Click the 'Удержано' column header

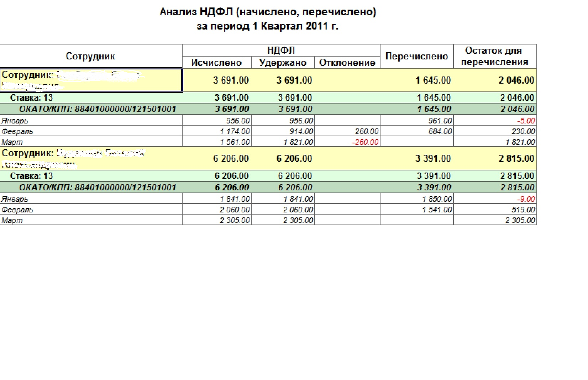pyautogui.click(x=283, y=62)
